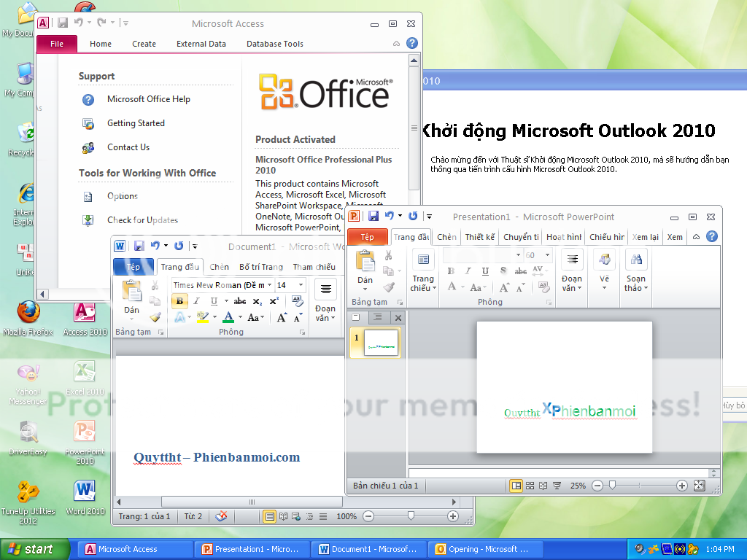Open Getting Started in Access Support list
Image resolution: width=747 pixels, height=560 pixels.
coord(136,123)
